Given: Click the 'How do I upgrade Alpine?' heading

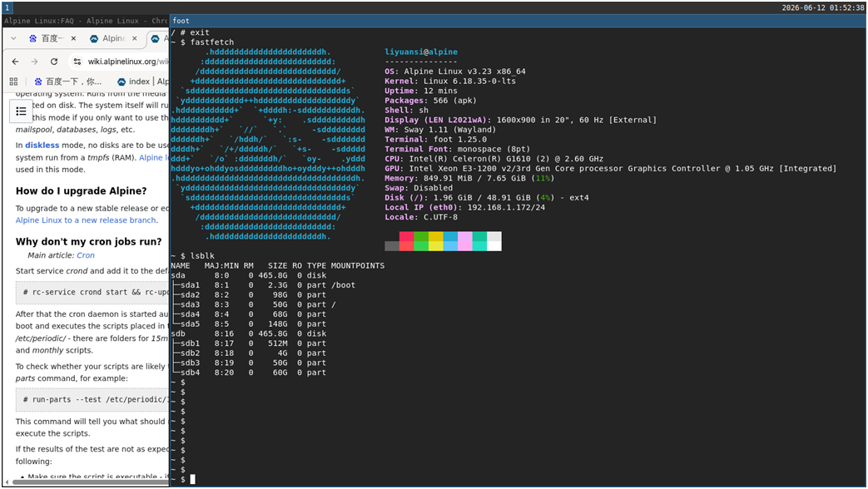Looking at the screenshot, I should click(82, 190).
